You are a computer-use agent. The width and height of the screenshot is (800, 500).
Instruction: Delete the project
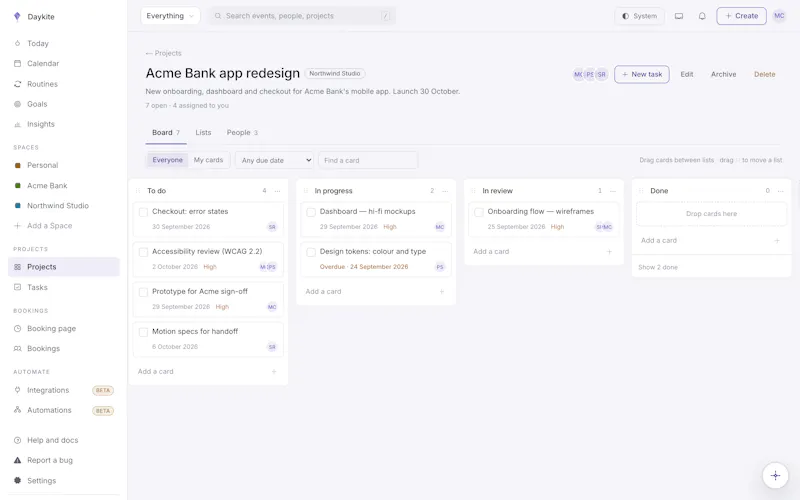coord(764,74)
